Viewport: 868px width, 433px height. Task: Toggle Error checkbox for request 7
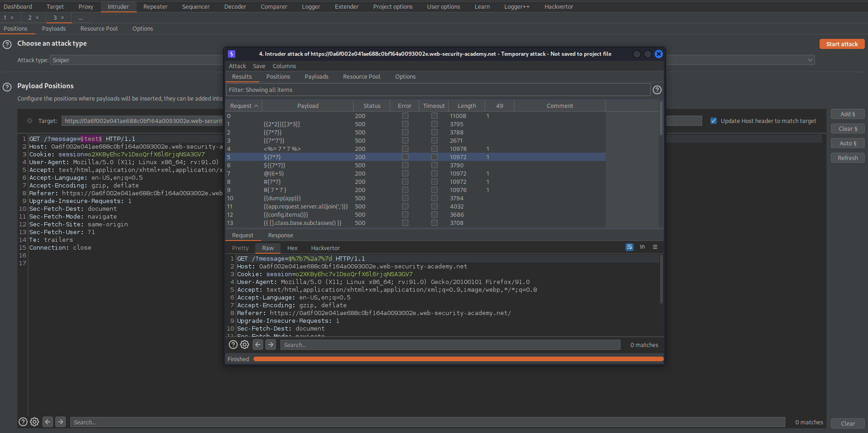click(x=405, y=174)
